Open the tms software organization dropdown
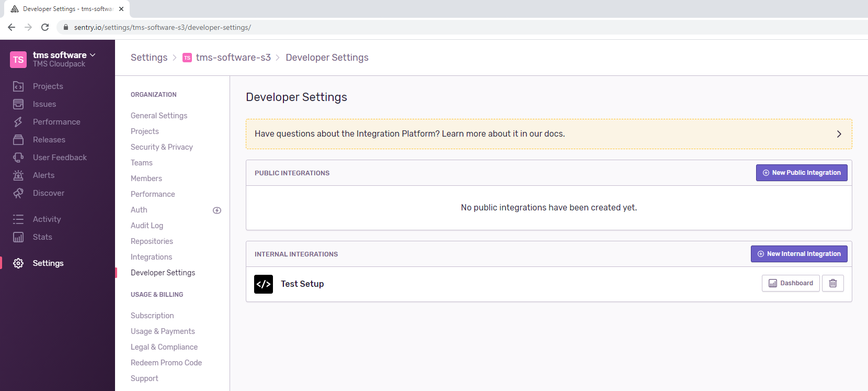 coord(64,55)
